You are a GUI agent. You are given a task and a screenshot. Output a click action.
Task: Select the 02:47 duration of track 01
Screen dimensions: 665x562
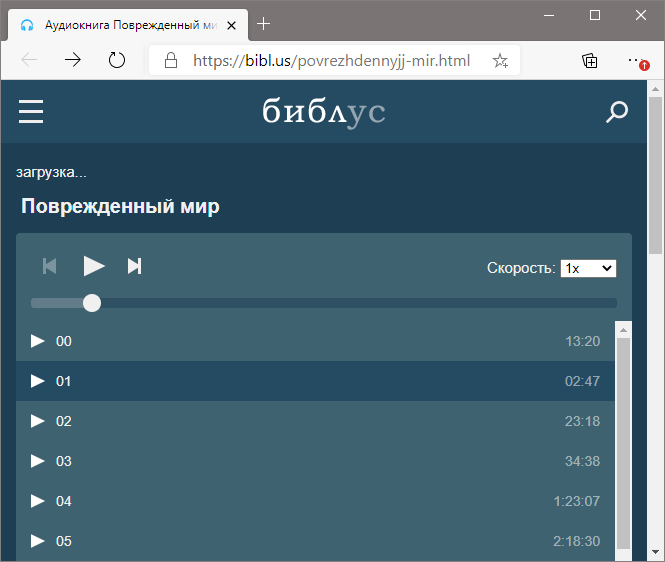pyautogui.click(x=582, y=381)
